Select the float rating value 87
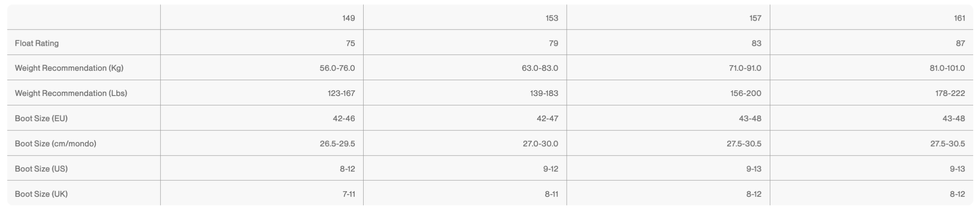Screen dimensions: 980x210 coord(960,43)
